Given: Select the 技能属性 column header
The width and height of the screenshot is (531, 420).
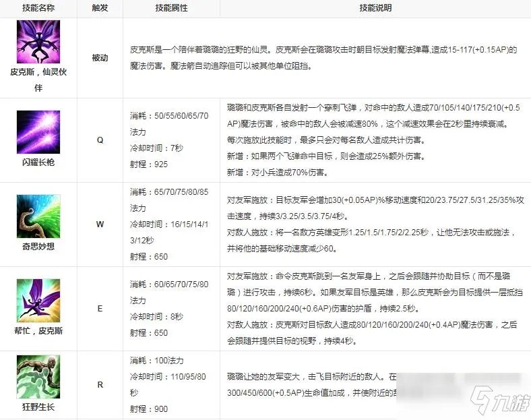Looking at the screenshot, I should [x=171, y=8].
